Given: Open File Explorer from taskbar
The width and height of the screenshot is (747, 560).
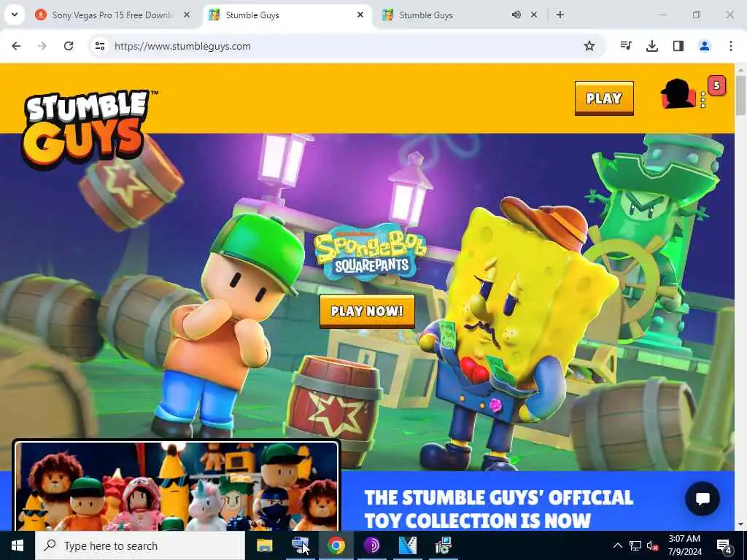Looking at the screenshot, I should point(264,545).
